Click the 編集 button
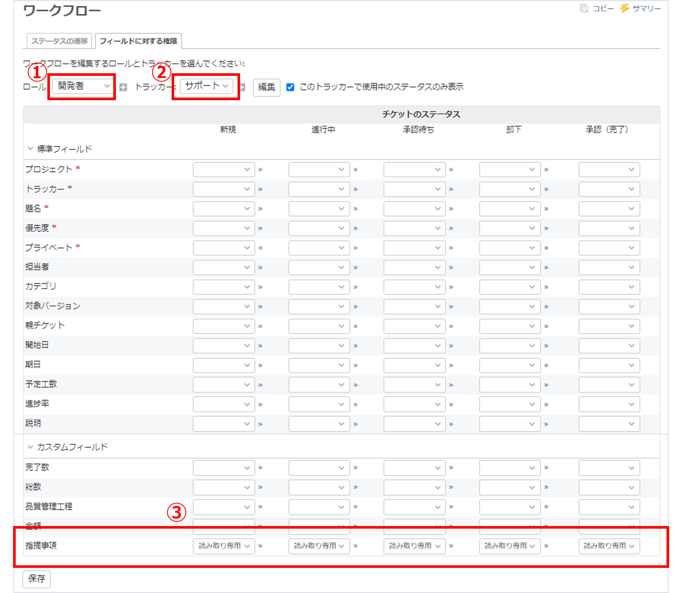 [266, 87]
